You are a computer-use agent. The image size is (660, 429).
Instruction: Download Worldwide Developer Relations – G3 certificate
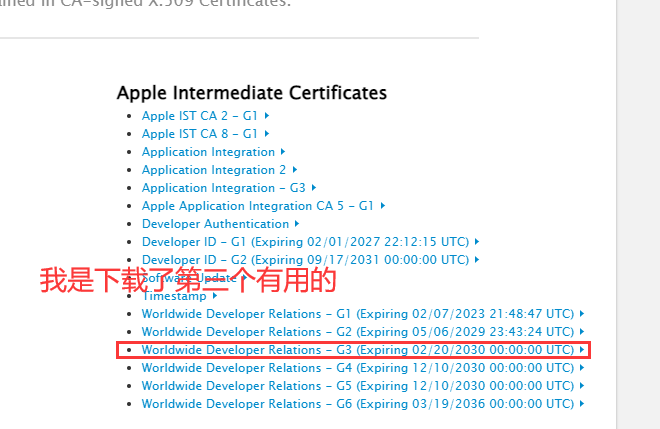tap(363, 350)
